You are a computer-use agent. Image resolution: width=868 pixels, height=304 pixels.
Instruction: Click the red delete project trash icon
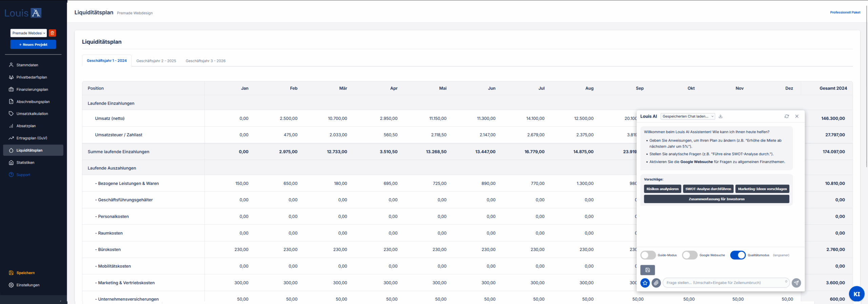click(x=52, y=33)
